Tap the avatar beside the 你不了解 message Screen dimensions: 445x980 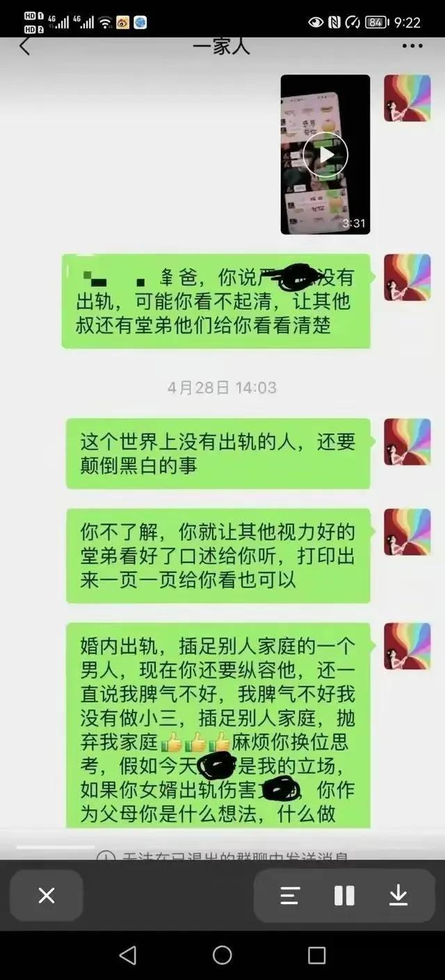[x=407, y=532]
